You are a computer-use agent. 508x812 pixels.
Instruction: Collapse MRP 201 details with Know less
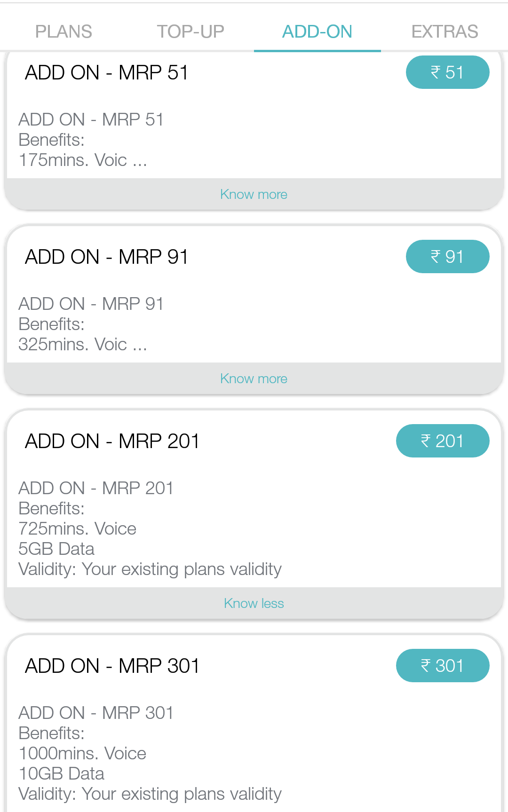click(x=254, y=603)
